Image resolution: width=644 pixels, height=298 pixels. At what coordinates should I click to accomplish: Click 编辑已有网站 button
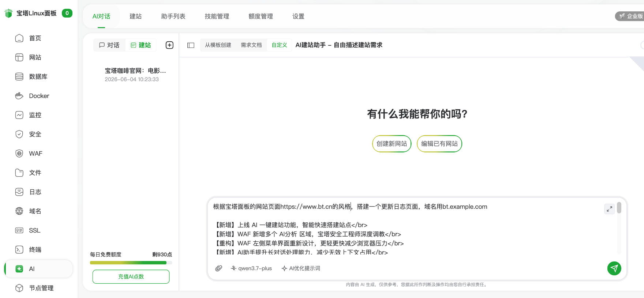[439, 144]
